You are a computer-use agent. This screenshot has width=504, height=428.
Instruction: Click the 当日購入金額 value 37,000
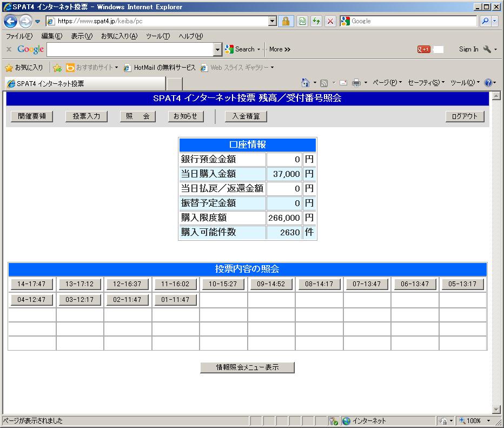pos(286,174)
